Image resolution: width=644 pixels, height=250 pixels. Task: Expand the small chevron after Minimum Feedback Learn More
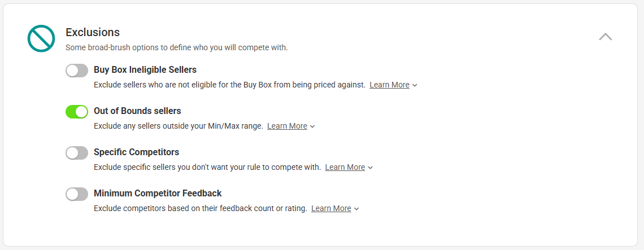[356, 209]
